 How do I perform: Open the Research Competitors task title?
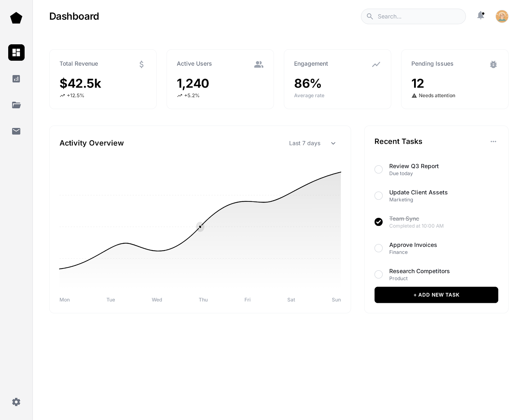419,271
